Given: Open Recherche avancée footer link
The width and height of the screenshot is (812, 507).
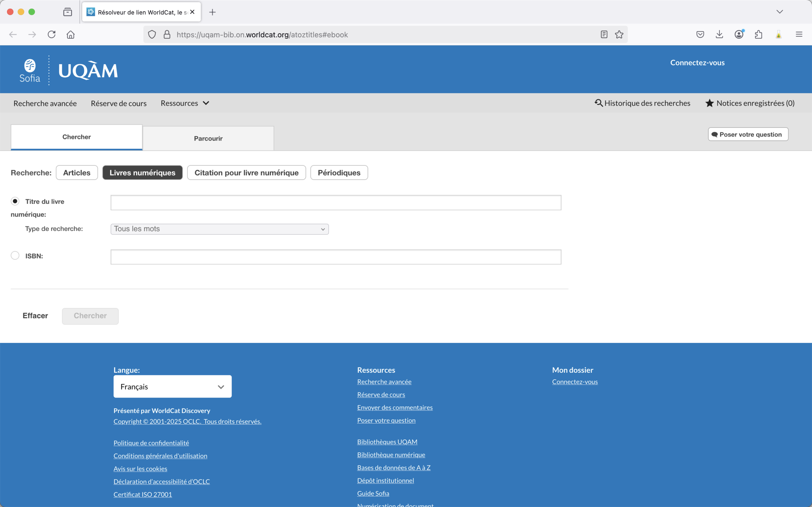Looking at the screenshot, I should point(384,382).
